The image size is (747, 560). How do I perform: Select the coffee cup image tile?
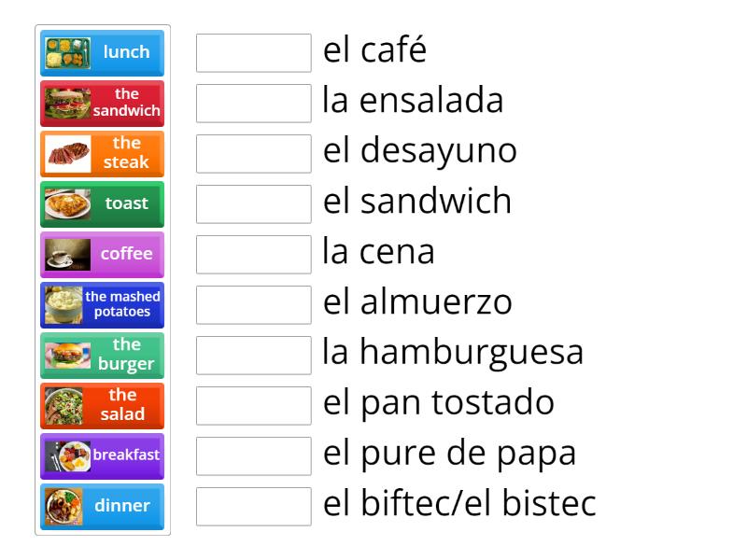tap(102, 254)
